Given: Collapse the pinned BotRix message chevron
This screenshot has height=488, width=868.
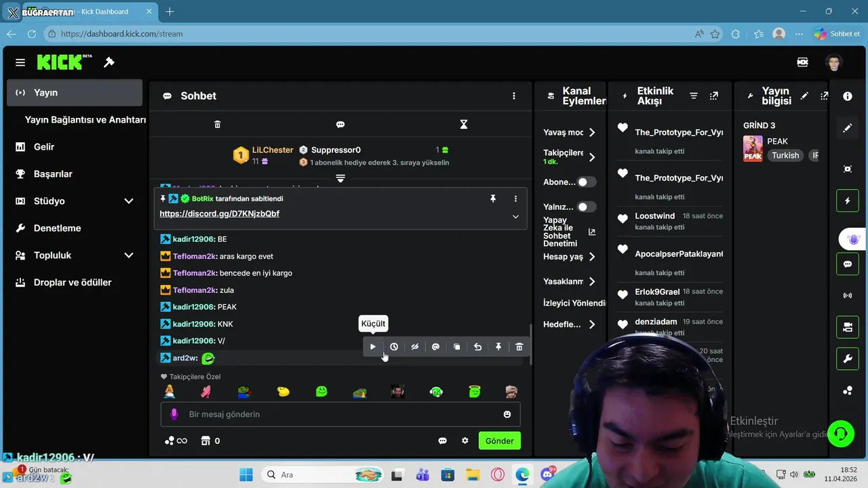Looking at the screenshot, I should click(x=515, y=217).
